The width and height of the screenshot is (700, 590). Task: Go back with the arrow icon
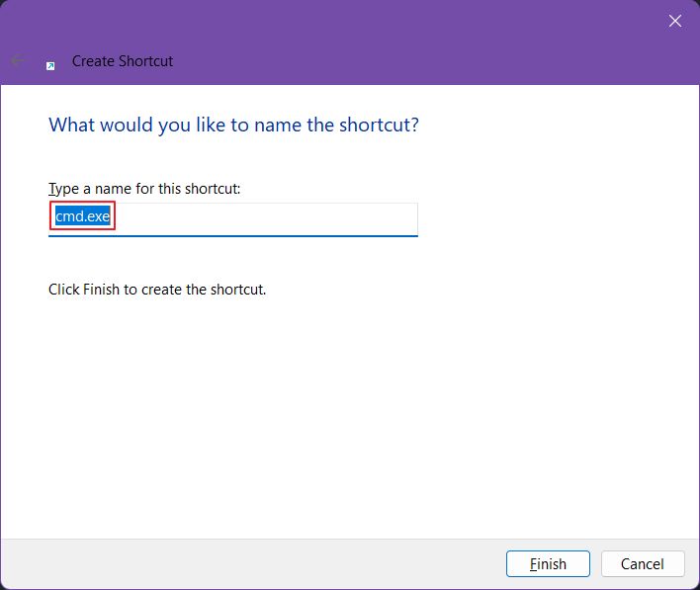pyautogui.click(x=18, y=60)
